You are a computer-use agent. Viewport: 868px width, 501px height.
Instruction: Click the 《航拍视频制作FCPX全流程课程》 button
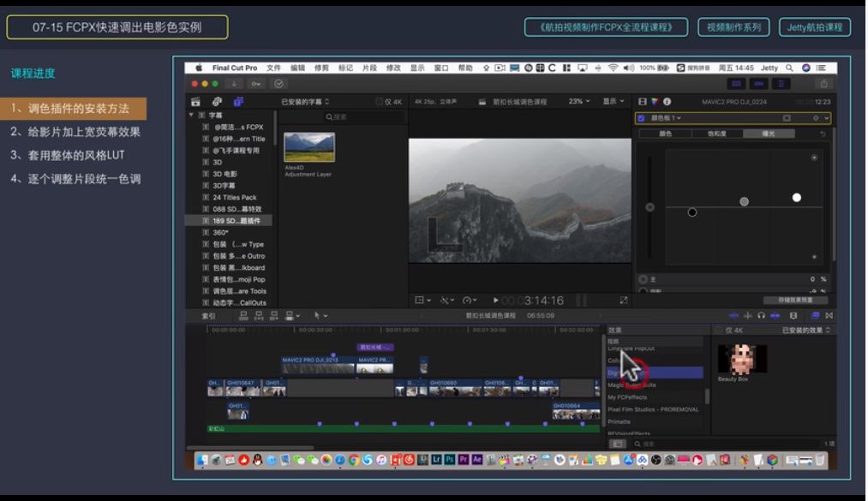click(x=606, y=27)
